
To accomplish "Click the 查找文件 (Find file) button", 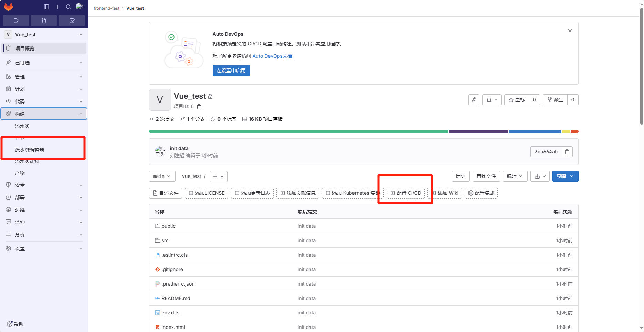I will click(x=486, y=176).
